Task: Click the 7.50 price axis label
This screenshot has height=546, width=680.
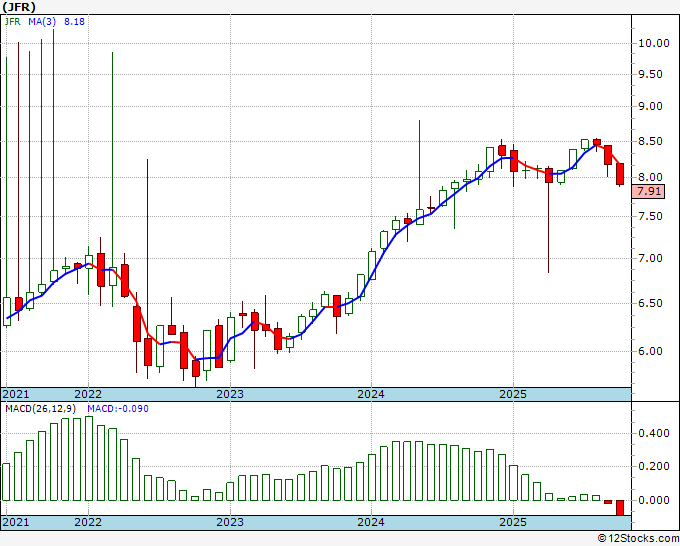Action: [651, 216]
